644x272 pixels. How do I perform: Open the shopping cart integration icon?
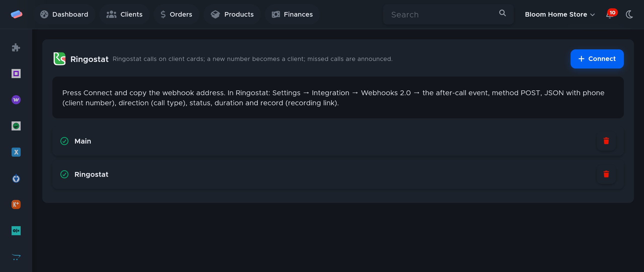pos(16,257)
